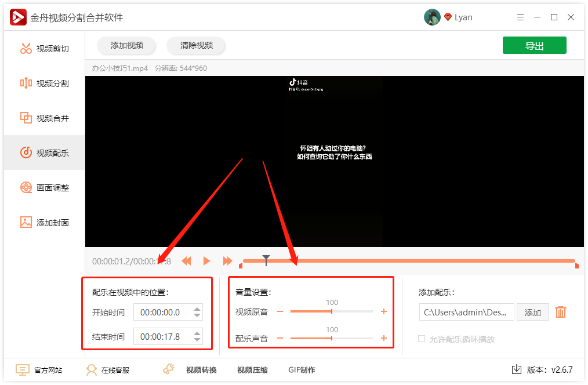The height and width of the screenshot is (385, 588).
Task: Click the VIP diamond badge icon
Action: click(x=447, y=17)
